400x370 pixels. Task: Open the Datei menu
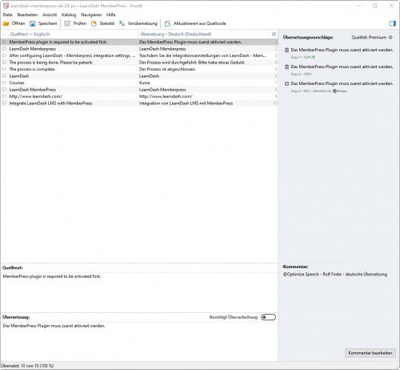(8, 15)
